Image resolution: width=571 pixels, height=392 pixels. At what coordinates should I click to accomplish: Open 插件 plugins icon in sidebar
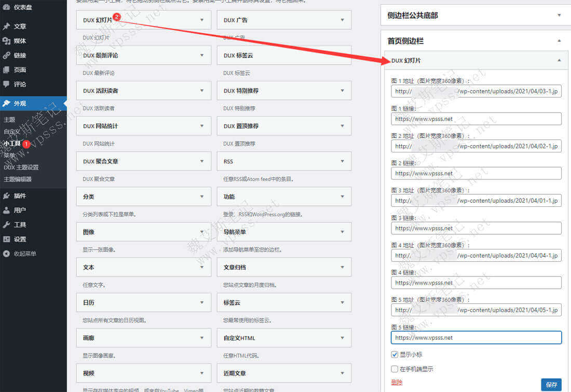(x=6, y=196)
